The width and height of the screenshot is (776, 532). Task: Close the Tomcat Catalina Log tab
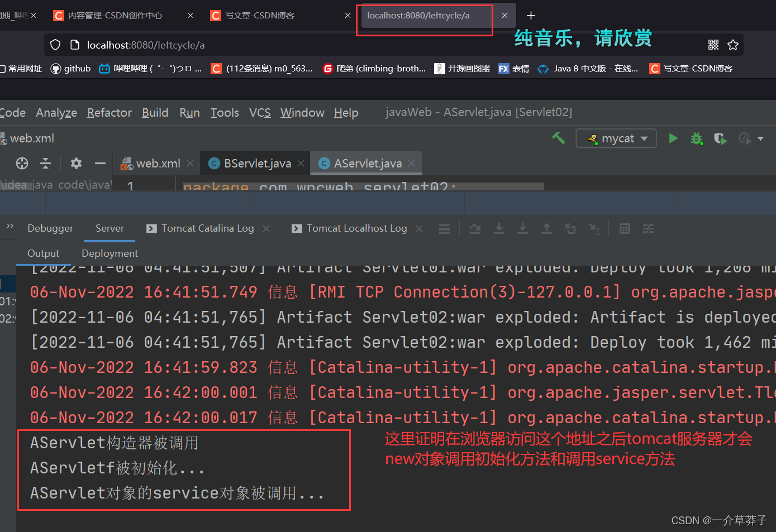tap(266, 228)
